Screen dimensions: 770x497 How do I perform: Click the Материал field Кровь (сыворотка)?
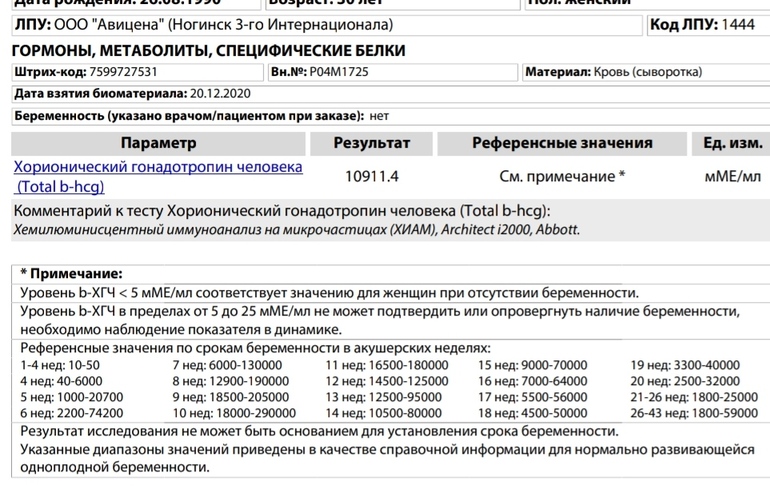point(648,72)
